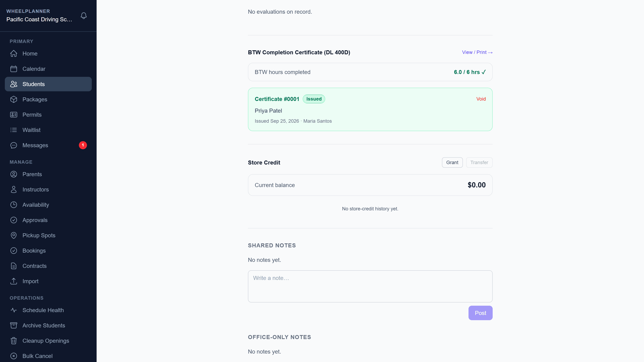Viewport: 644px width, 362px height.
Task: Click the Packages box icon
Action: 14,99
